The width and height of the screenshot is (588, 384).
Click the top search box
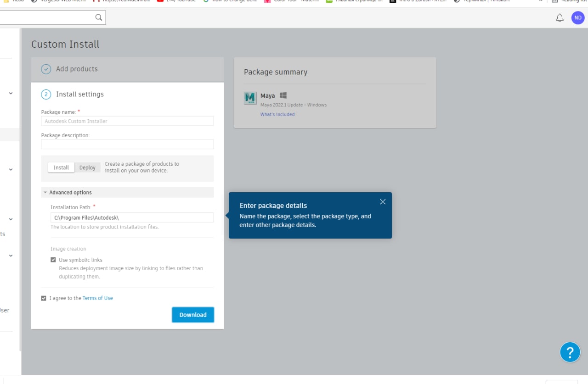click(52, 17)
